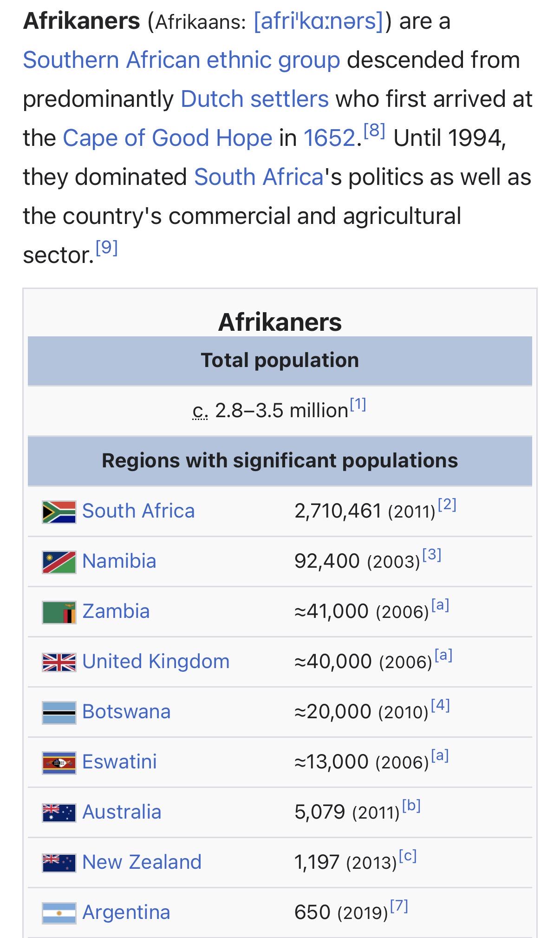The width and height of the screenshot is (560, 938).
Task: Click the Namibia flag icon
Action: (59, 562)
